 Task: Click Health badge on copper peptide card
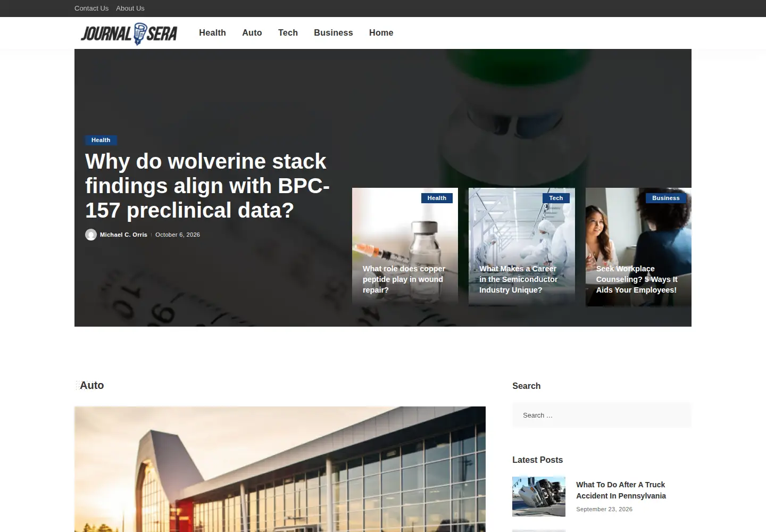tap(437, 198)
